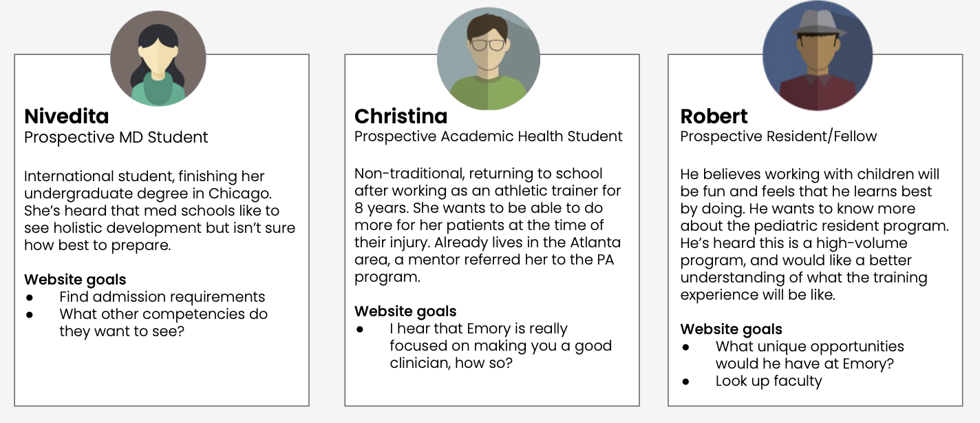The width and height of the screenshot is (980, 423).
Task: Click Christina's athletic trainer description paragraph
Action: (x=488, y=225)
